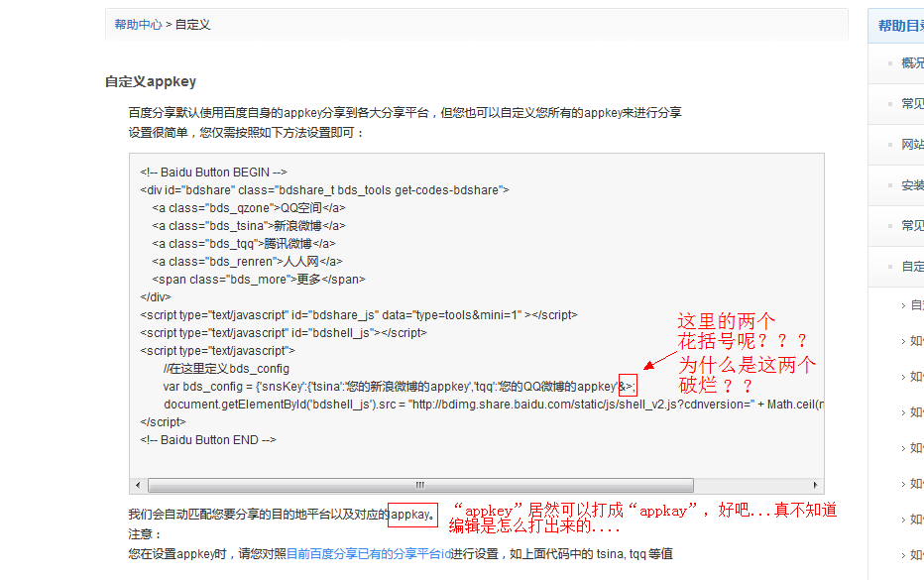Screen dimensions: 924x580
Task: Select 概况 in the help sidebar
Action: click(x=912, y=63)
